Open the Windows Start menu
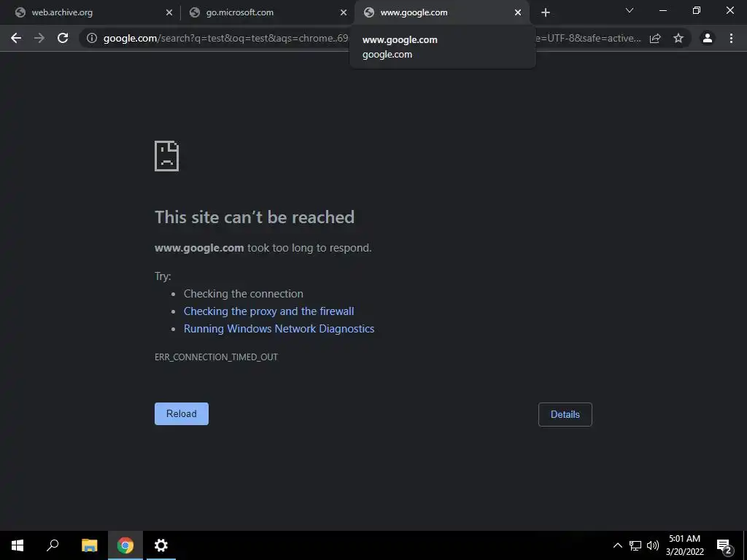The image size is (747, 560). pos(18,545)
